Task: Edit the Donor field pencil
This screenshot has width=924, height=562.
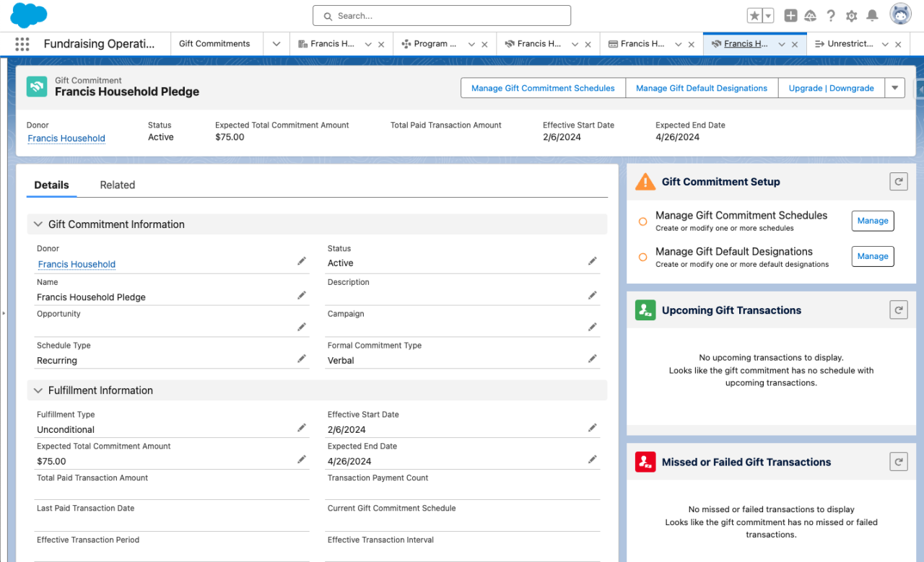Action: click(302, 261)
